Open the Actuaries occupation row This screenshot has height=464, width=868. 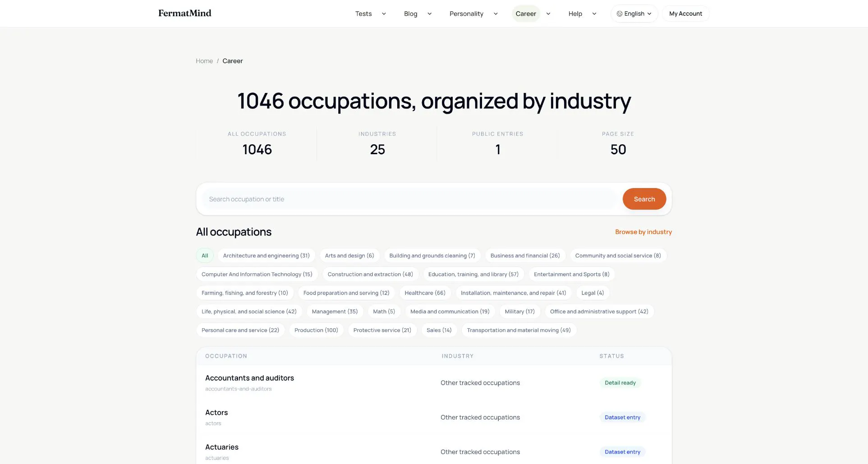[x=434, y=452]
